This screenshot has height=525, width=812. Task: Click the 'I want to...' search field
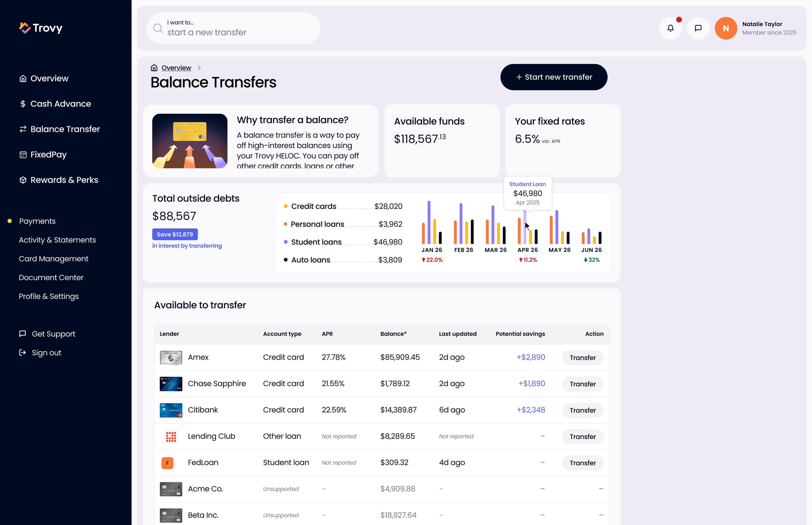(234, 28)
